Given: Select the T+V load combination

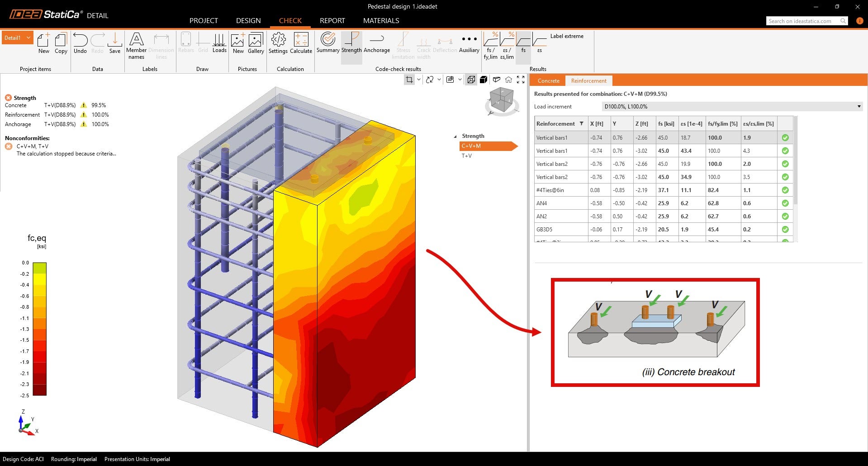Looking at the screenshot, I should tap(466, 156).
